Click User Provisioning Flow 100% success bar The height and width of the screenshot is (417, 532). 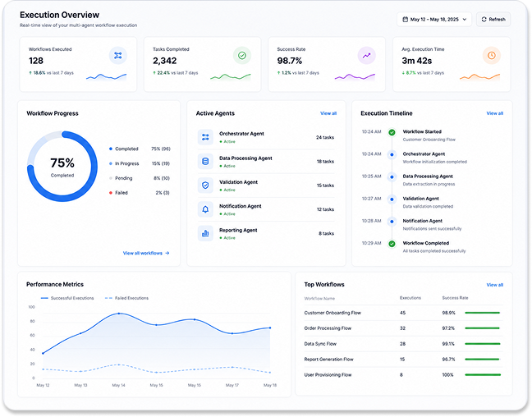coord(483,375)
